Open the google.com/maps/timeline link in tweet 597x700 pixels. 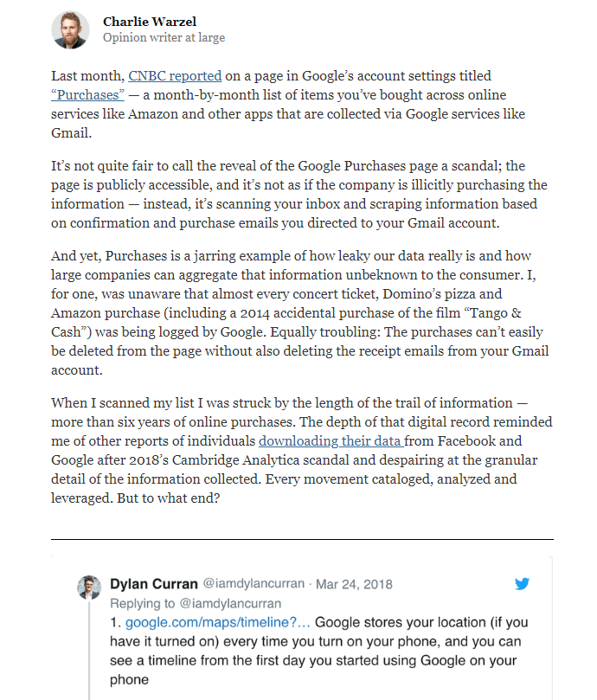(x=217, y=622)
